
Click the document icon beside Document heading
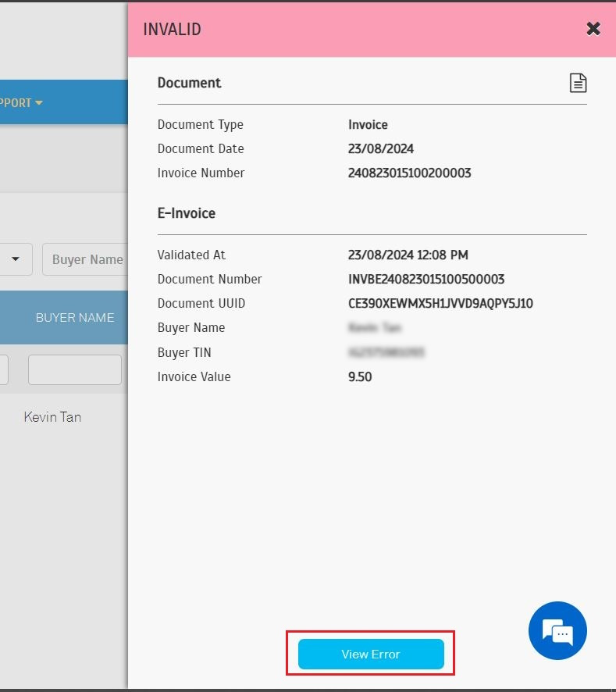tap(578, 83)
